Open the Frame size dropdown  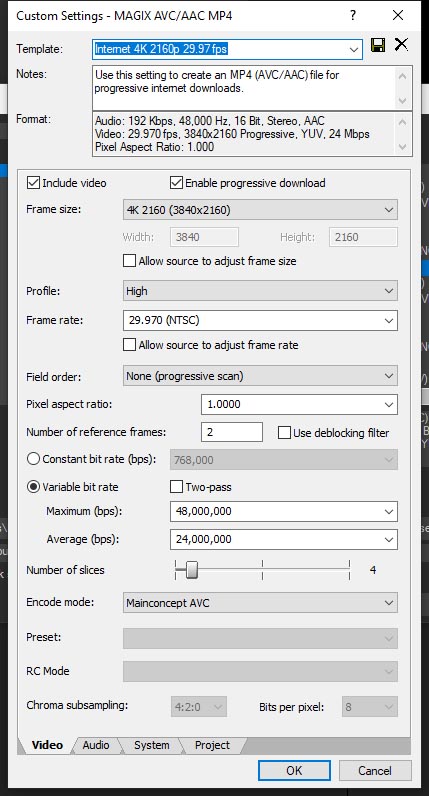pyautogui.click(x=260, y=210)
